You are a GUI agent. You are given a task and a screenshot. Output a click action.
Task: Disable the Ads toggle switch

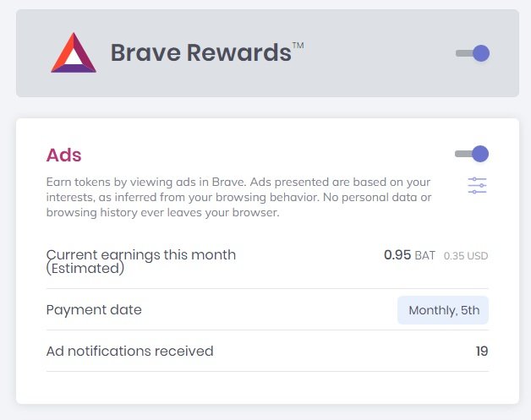(472, 154)
